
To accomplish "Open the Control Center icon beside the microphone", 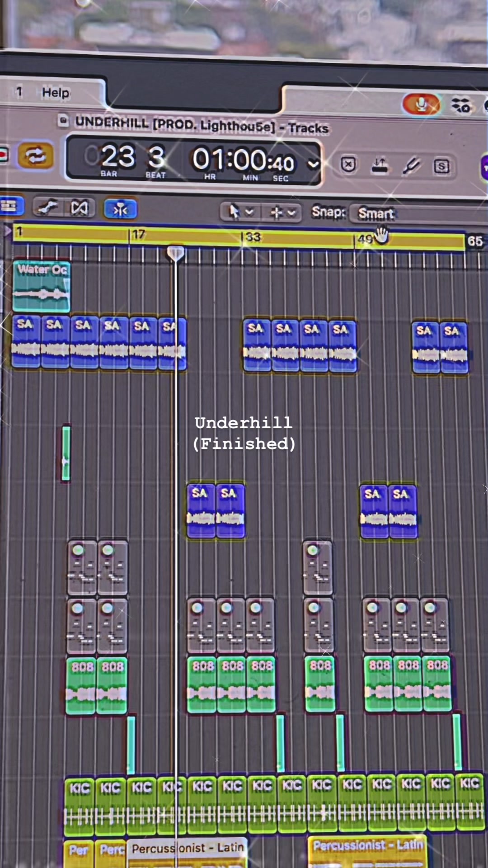I will pyautogui.click(x=461, y=106).
